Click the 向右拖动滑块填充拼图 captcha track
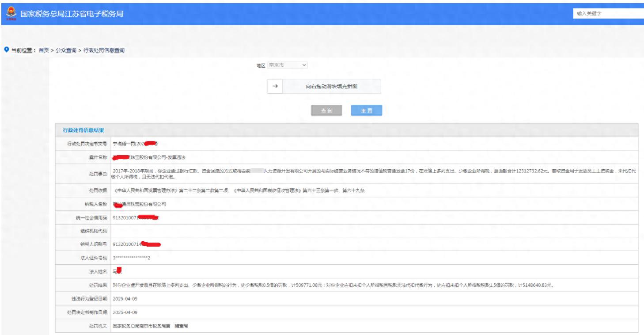 tap(331, 87)
